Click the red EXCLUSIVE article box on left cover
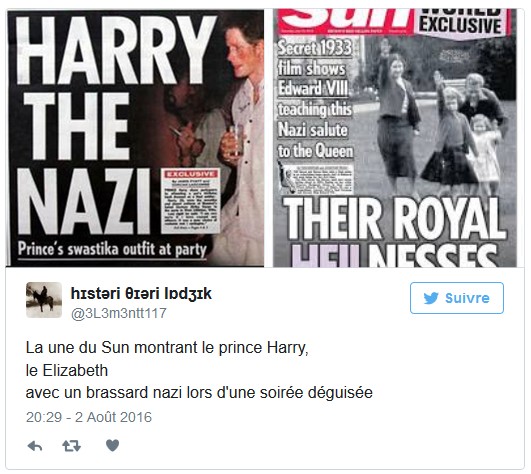Image resolution: width=531 pixels, height=474 pixels. (x=191, y=201)
